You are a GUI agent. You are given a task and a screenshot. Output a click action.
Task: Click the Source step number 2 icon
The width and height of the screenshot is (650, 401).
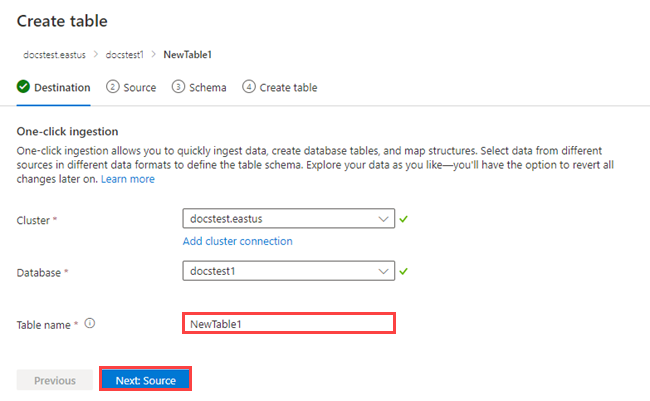(113, 87)
